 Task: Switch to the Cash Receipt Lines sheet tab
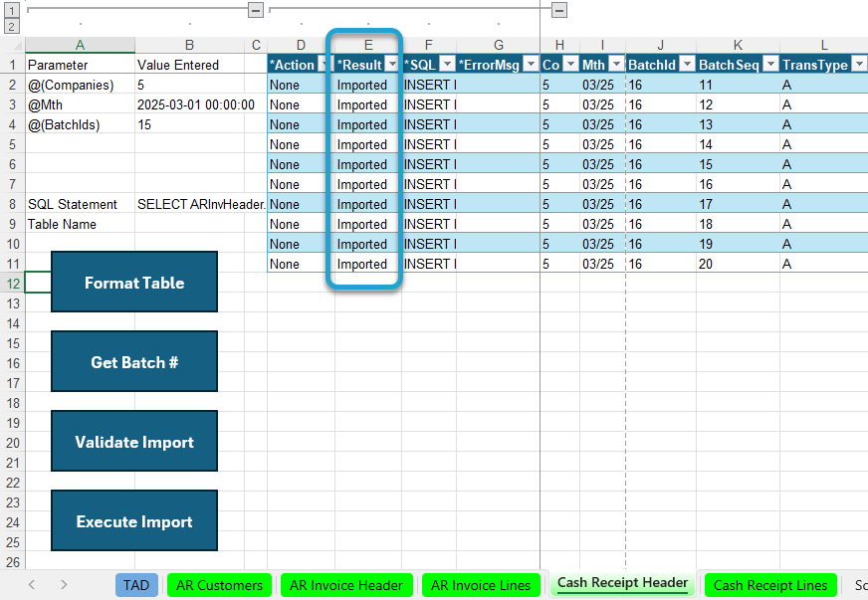(770, 585)
